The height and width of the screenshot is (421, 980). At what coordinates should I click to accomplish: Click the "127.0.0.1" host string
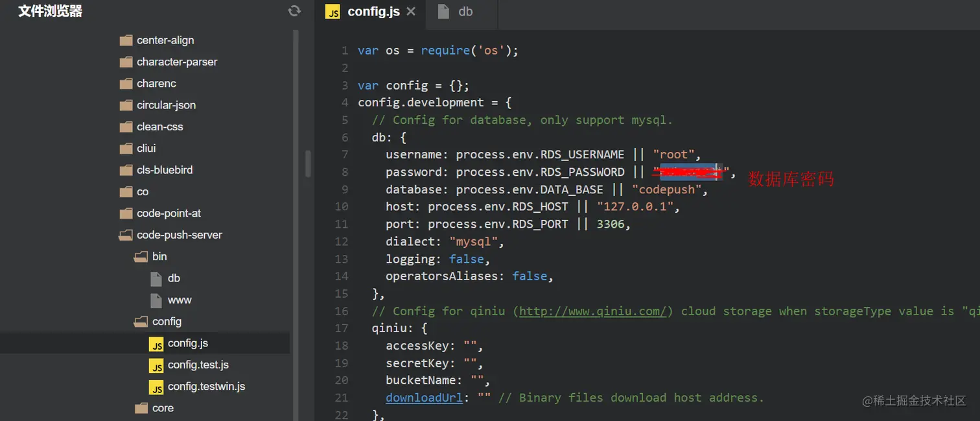tap(635, 207)
